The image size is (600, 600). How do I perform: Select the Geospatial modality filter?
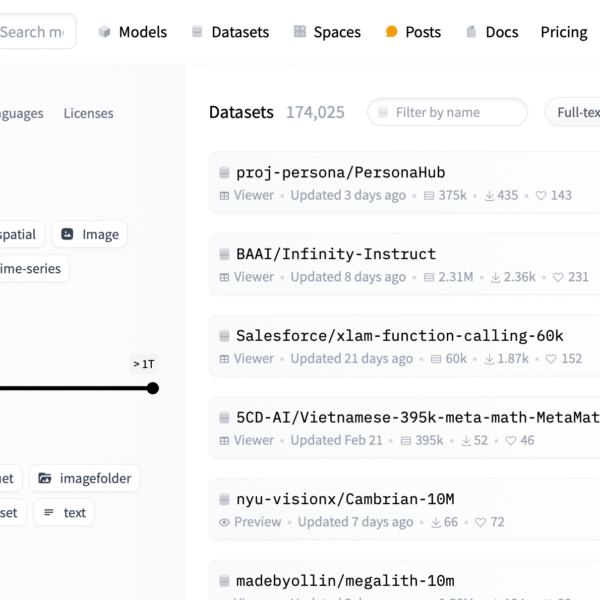tap(22, 234)
